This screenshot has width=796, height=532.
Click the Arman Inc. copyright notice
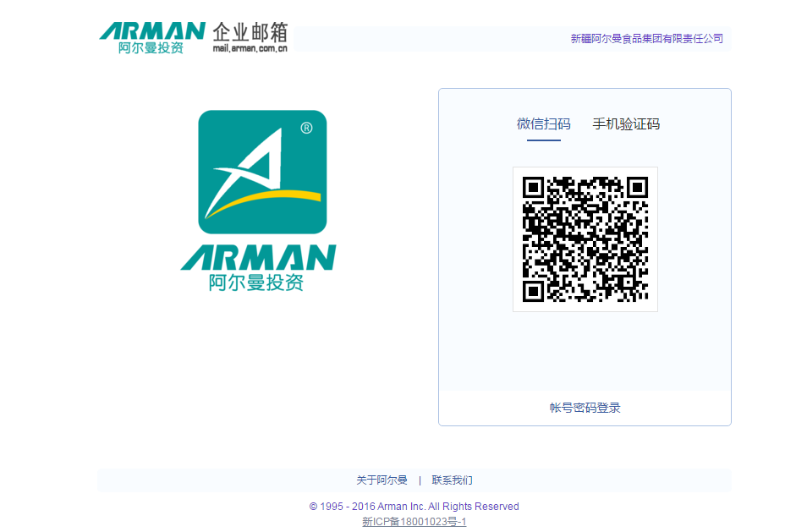pos(414,507)
